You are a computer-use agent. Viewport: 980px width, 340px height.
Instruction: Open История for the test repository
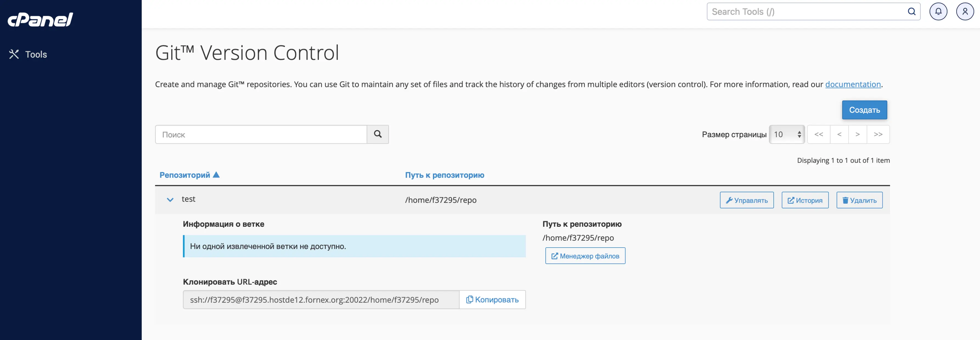pyautogui.click(x=805, y=200)
